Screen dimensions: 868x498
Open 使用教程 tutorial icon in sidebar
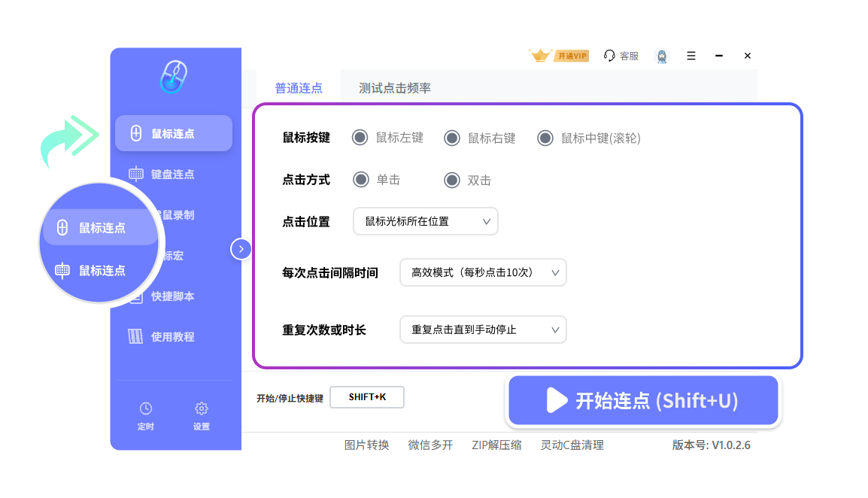click(136, 337)
